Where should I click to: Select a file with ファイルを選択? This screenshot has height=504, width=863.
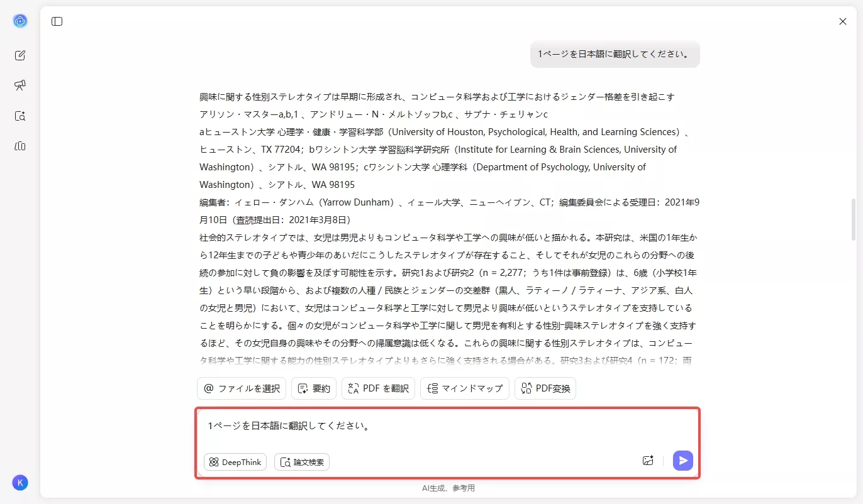click(242, 388)
